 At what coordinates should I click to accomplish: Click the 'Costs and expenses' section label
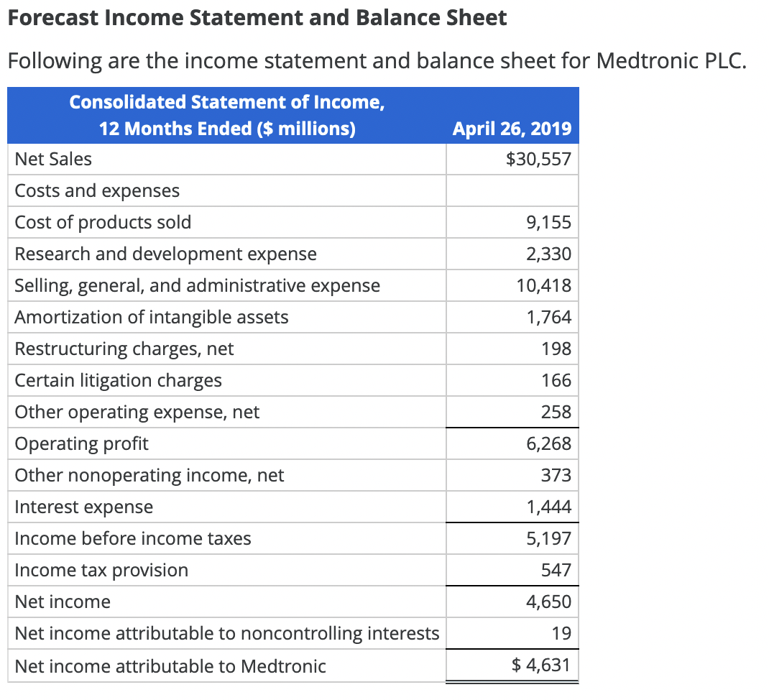click(96, 190)
